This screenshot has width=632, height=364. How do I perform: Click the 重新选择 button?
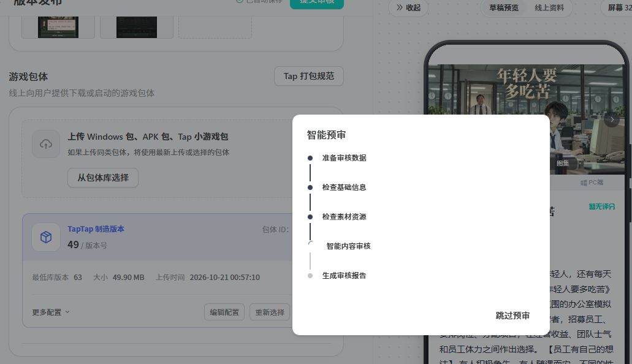pos(270,312)
